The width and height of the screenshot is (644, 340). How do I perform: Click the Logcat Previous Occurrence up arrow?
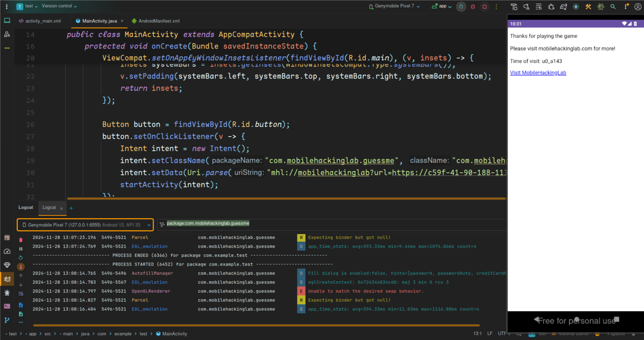[21, 276]
